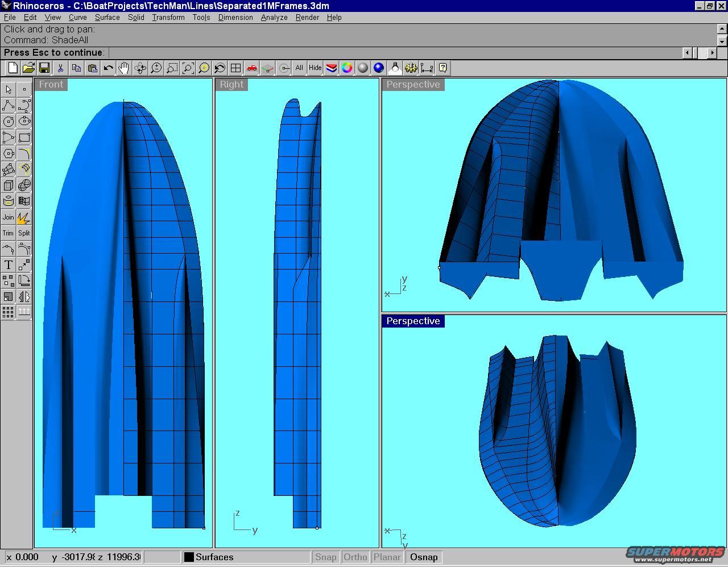Activate the Zoom Window tool
Screen dimensions: 728x567
[x=172, y=68]
